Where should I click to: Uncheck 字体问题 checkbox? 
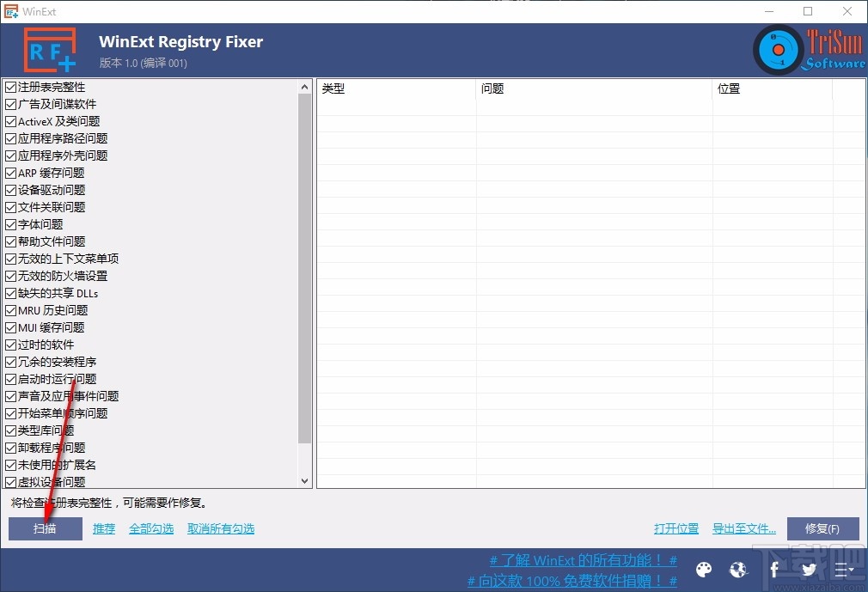(11, 224)
